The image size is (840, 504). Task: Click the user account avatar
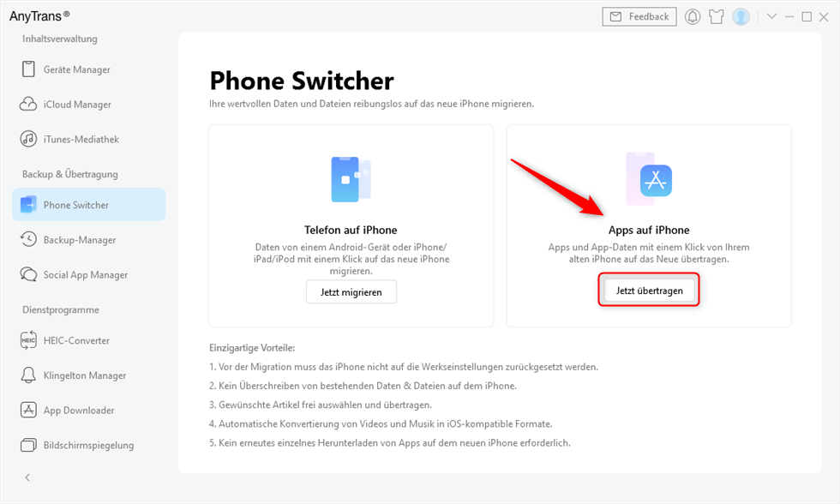[741, 16]
